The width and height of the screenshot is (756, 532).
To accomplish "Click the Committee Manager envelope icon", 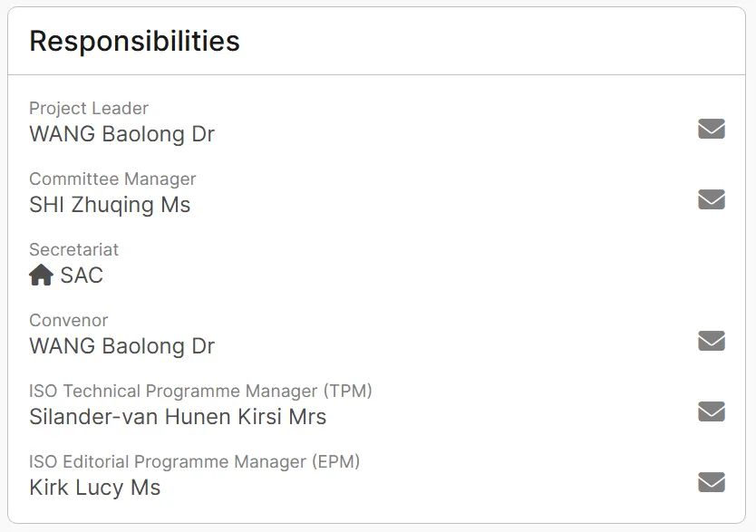I will [712, 199].
